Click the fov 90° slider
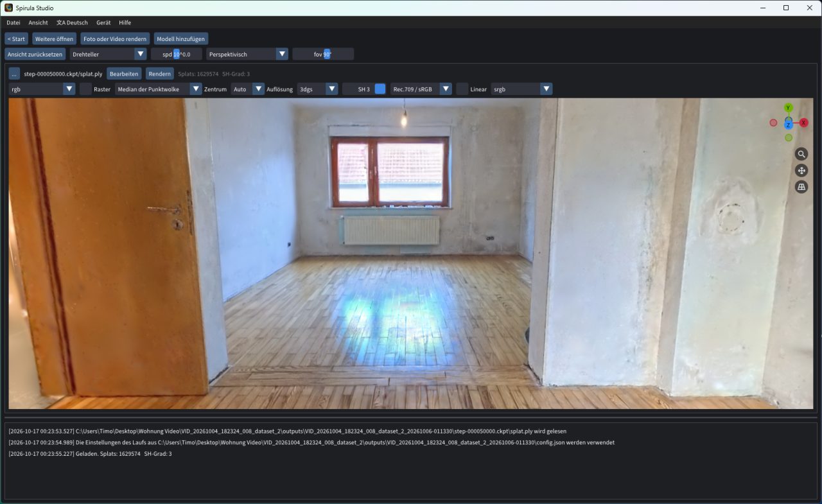Screen dimensions: 822x504 323,54
